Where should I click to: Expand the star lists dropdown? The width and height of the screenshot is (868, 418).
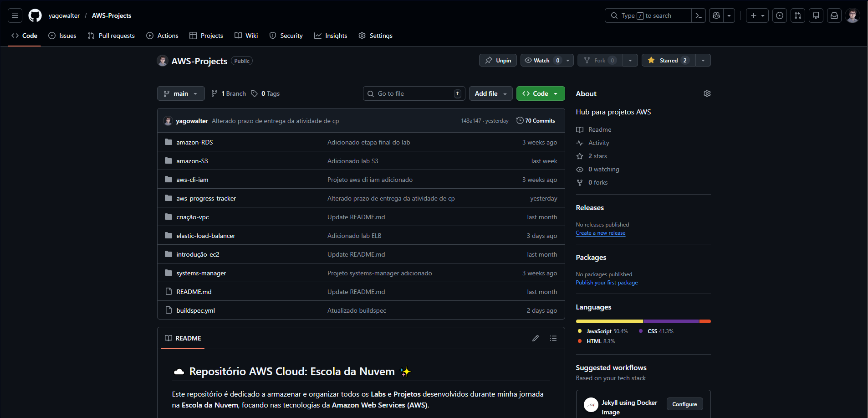point(703,60)
